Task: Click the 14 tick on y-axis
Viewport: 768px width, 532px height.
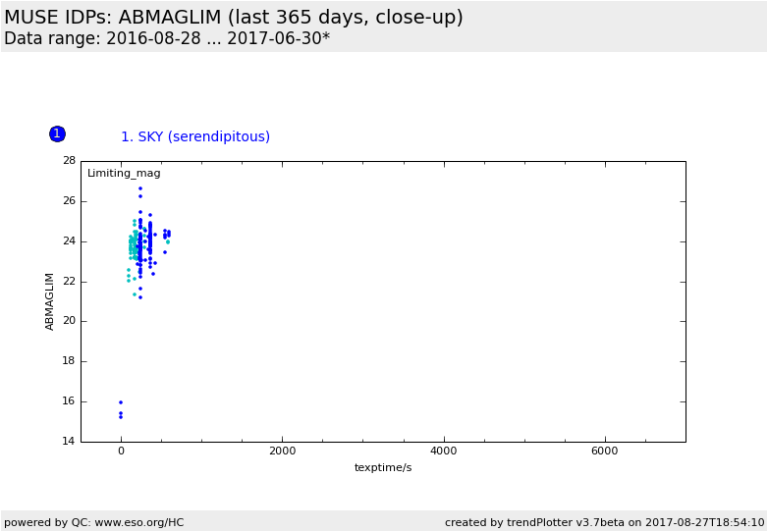Action: [x=69, y=442]
